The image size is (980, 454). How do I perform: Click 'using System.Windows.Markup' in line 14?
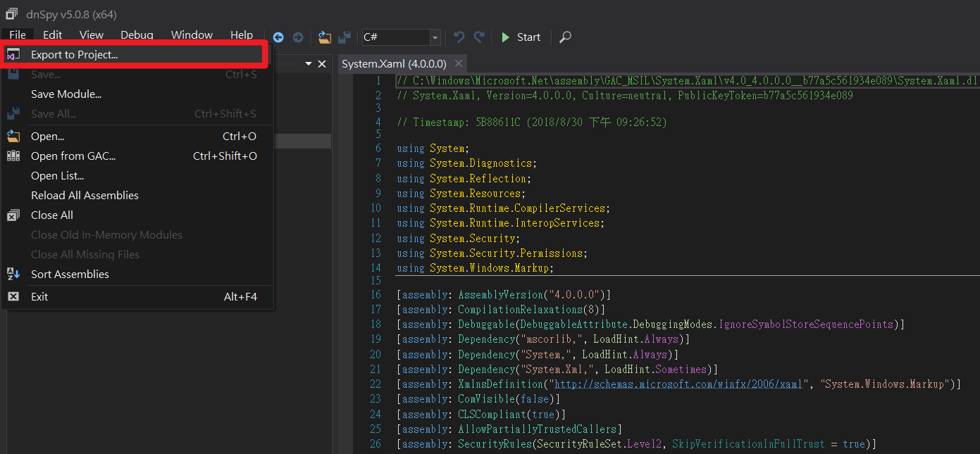475,268
